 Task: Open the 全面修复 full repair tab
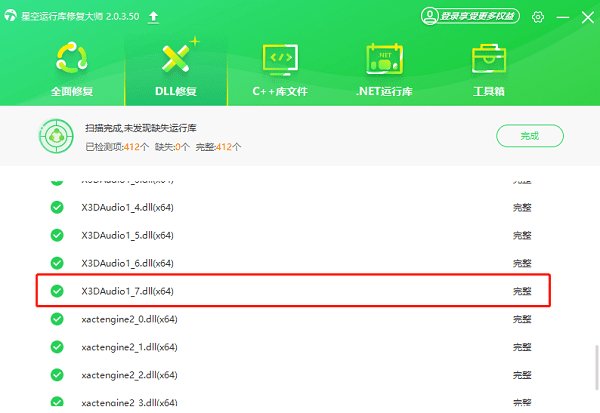(x=72, y=70)
